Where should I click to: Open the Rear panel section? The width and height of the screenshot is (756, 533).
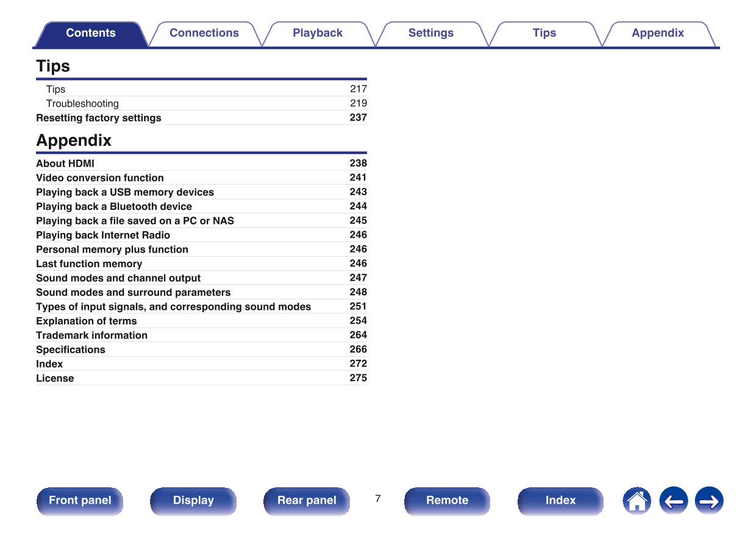(307, 501)
